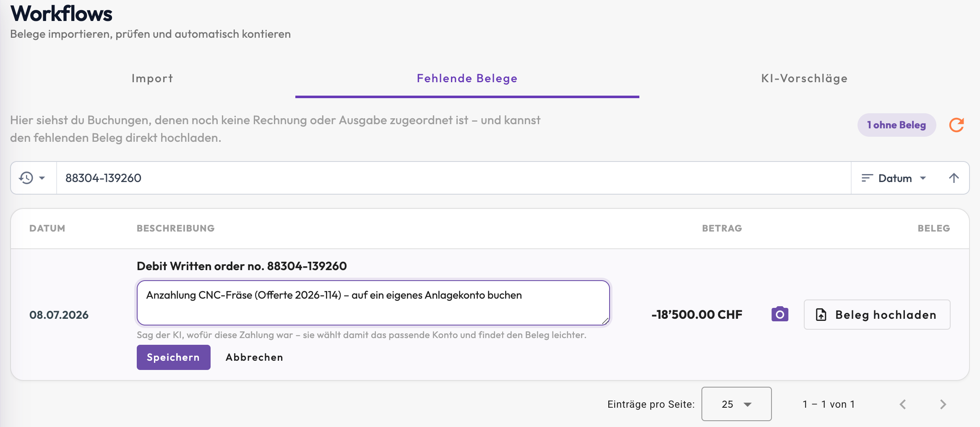Screen dimensions: 980x427
Task: Click the Speichern button
Action: pos(173,357)
